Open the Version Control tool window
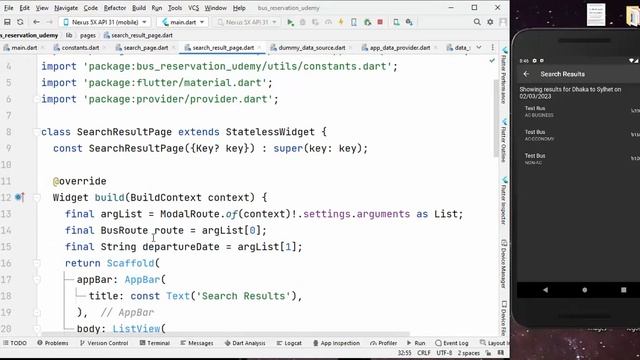The height and width of the screenshot is (360, 640). pos(104,343)
